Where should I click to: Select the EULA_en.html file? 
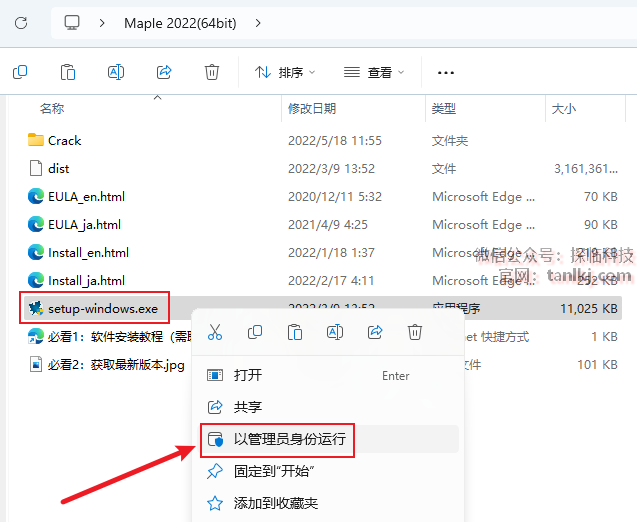point(76,197)
